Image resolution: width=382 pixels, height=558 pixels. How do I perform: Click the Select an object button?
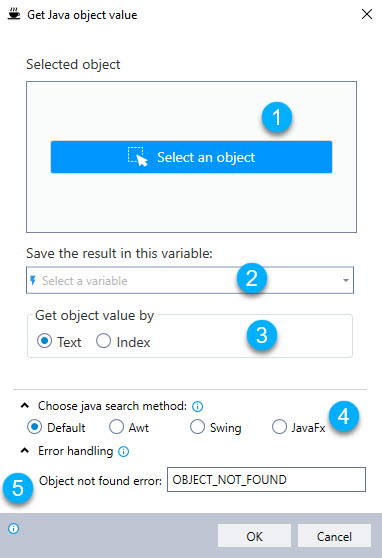pyautogui.click(x=191, y=157)
